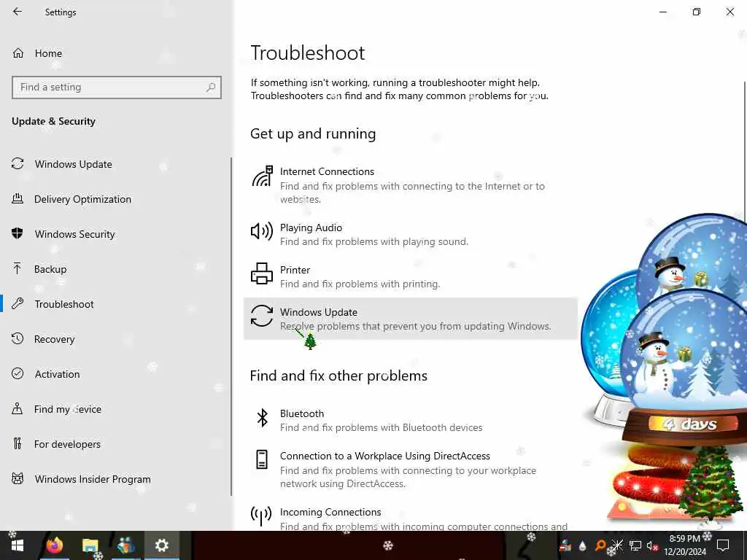Screen dimensions: 747x560
Task: Select the Bluetooth troubleshooter
Action: click(x=410, y=421)
